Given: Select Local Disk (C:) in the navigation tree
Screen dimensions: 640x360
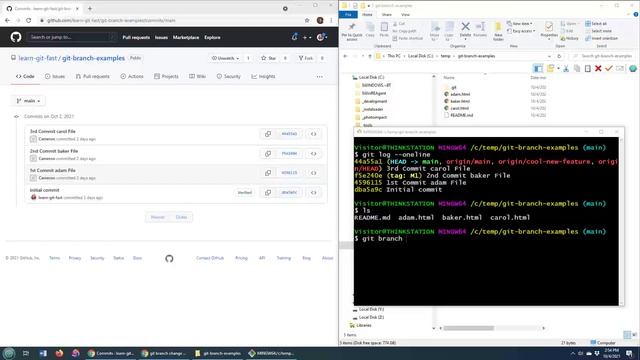Looking at the screenshot, I should click(x=371, y=77).
